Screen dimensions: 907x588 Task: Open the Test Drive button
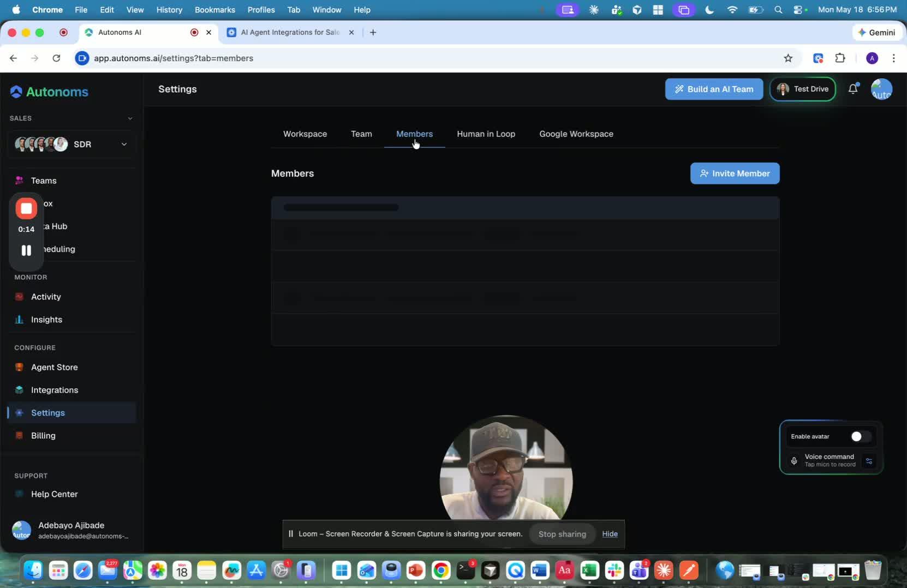[802, 89]
